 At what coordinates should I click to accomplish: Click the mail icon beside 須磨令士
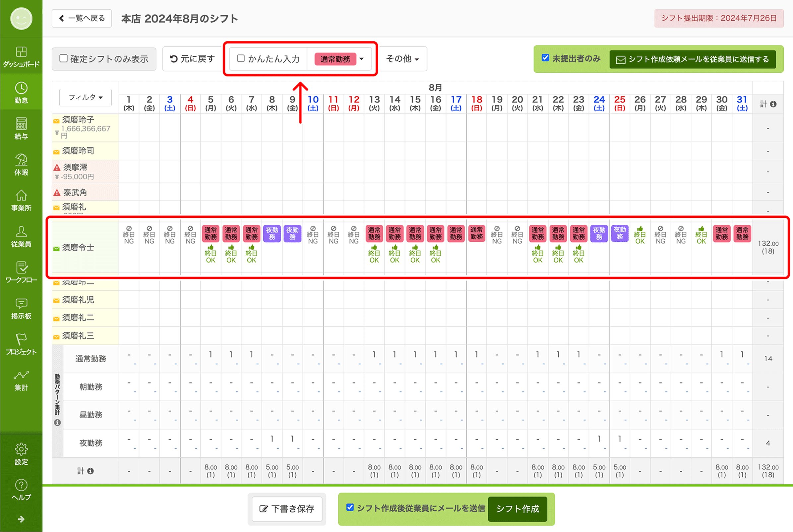(56, 249)
